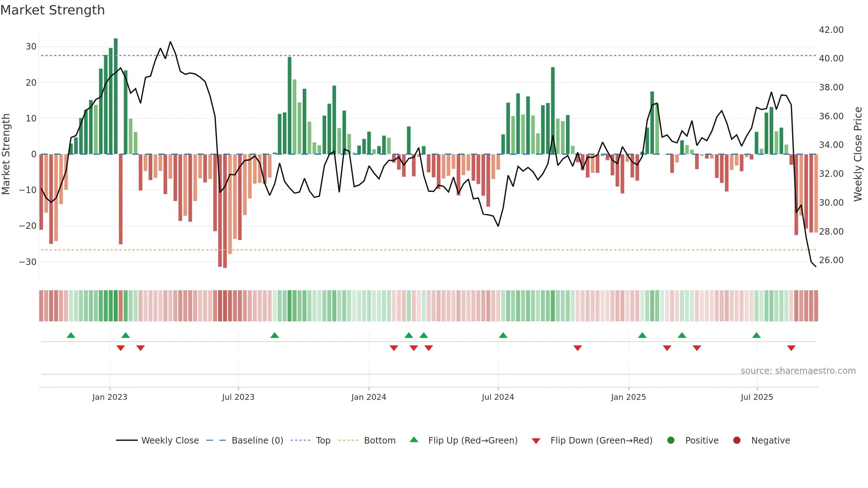Toggle the Top legend entry
Image resolution: width=868 pixels, height=488 pixels.
[311, 440]
